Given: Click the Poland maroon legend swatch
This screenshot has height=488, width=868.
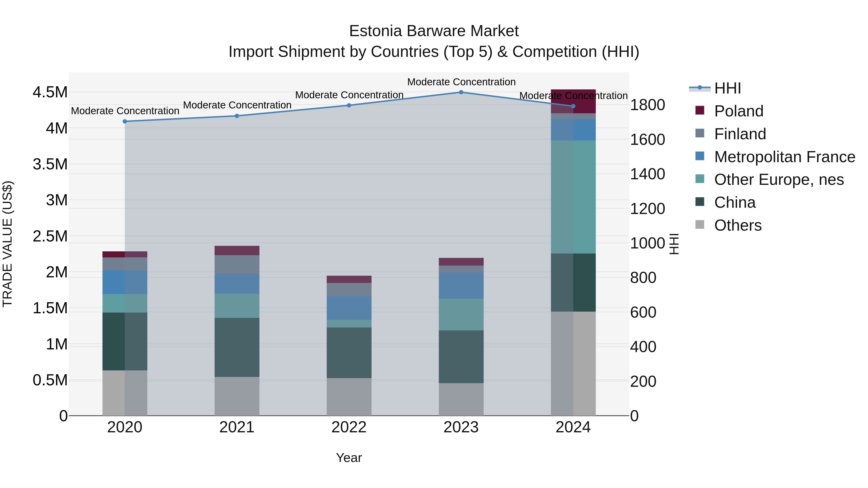Looking at the screenshot, I should tap(700, 110).
